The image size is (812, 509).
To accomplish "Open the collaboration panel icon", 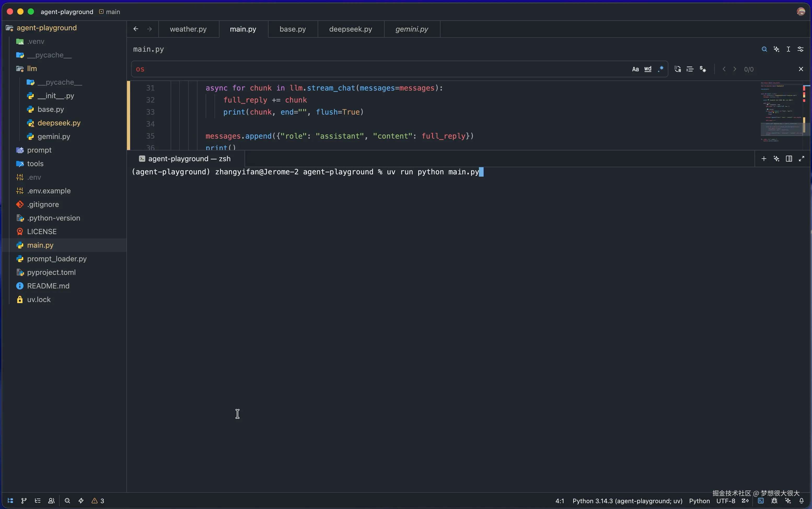I will click(51, 501).
